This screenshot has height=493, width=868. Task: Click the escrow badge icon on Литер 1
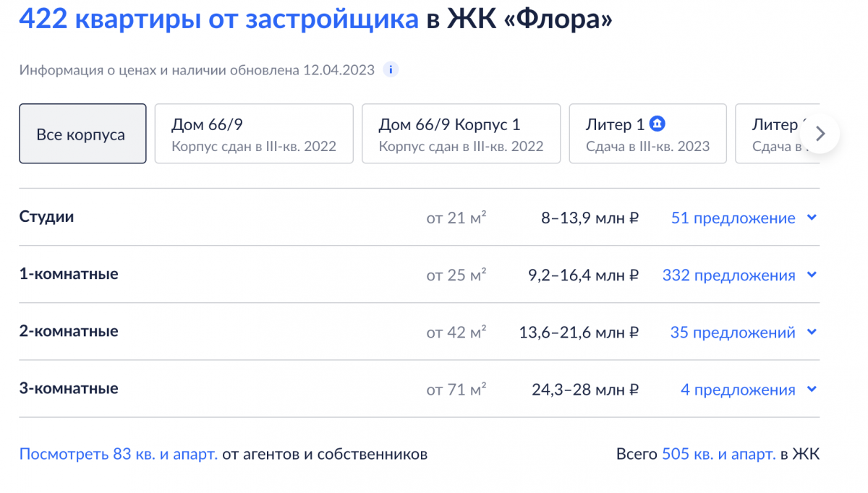(x=658, y=124)
